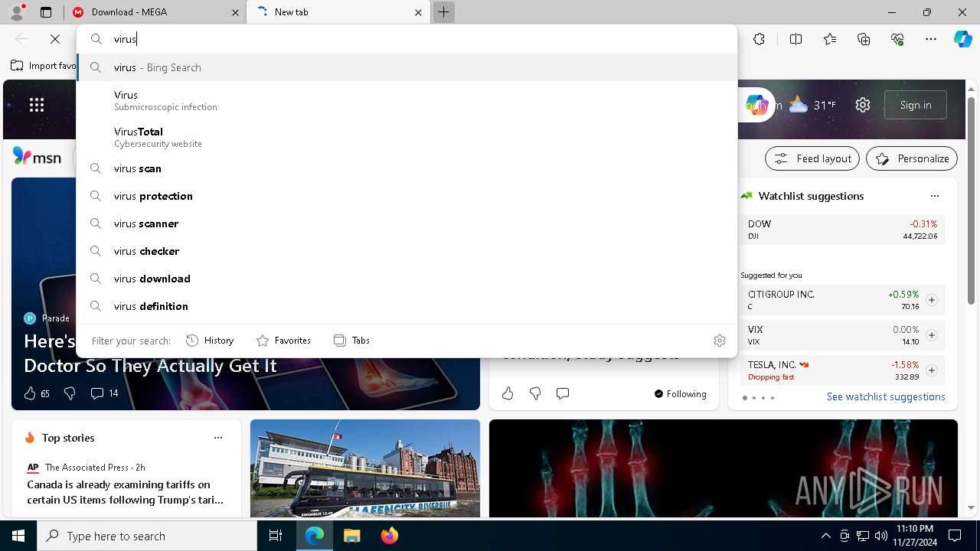Go to msn home logo
Screen dimensions: 980x551
point(37,158)
